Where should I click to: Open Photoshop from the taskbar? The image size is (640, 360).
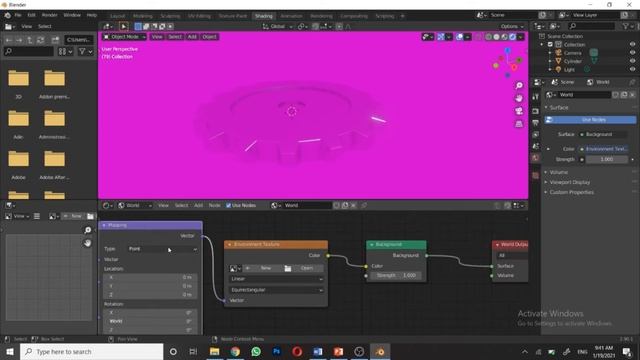[x=277, y=351]
